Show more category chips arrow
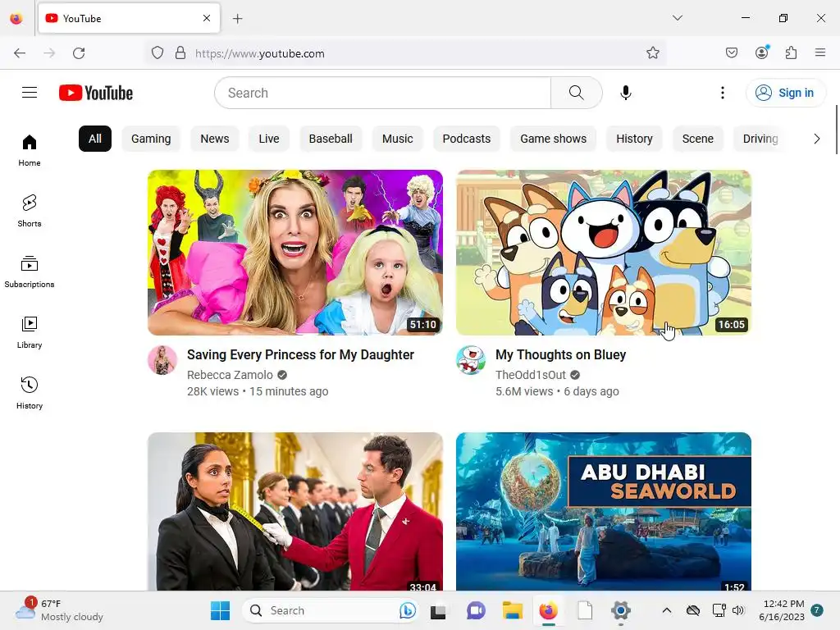840x630 pixels. [x=816, y=139]
